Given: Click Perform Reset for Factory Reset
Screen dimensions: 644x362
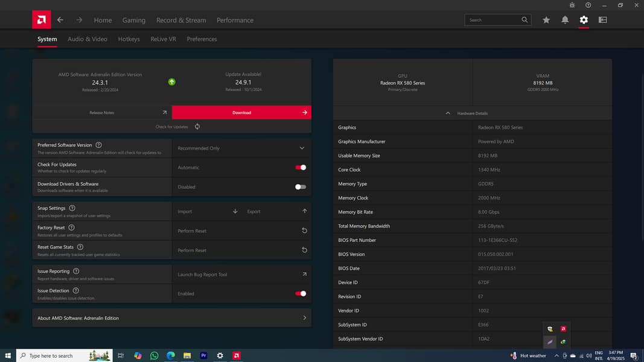Looking at the screenshot, I should click(x=241, y=230).
